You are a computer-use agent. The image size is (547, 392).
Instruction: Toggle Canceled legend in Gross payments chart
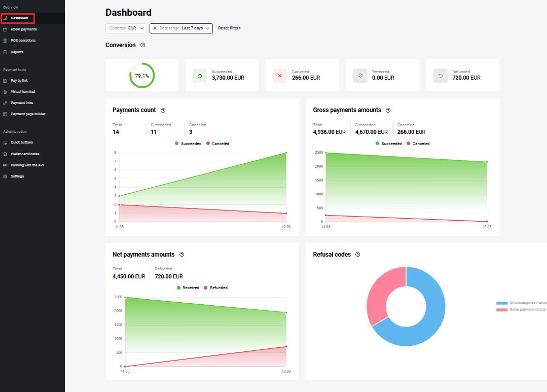pos(418,144)
